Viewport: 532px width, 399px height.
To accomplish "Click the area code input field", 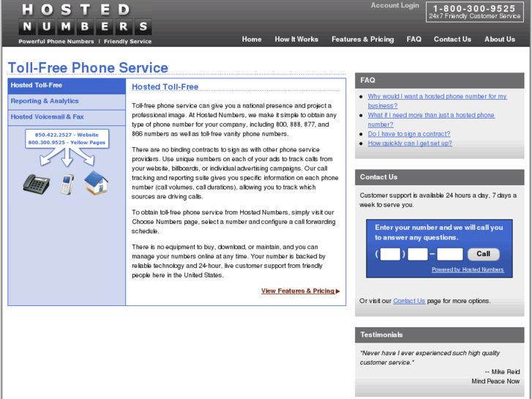I will tap(390, 254).
